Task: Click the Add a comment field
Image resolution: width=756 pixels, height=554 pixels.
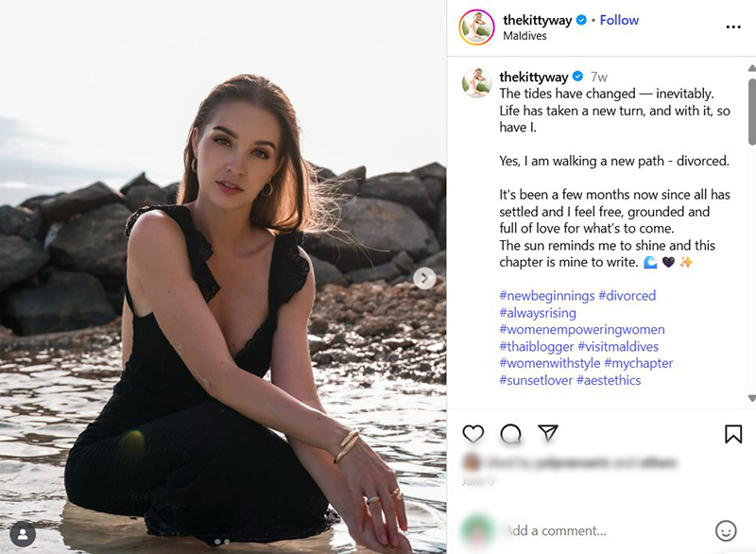Action: (595, 530)
